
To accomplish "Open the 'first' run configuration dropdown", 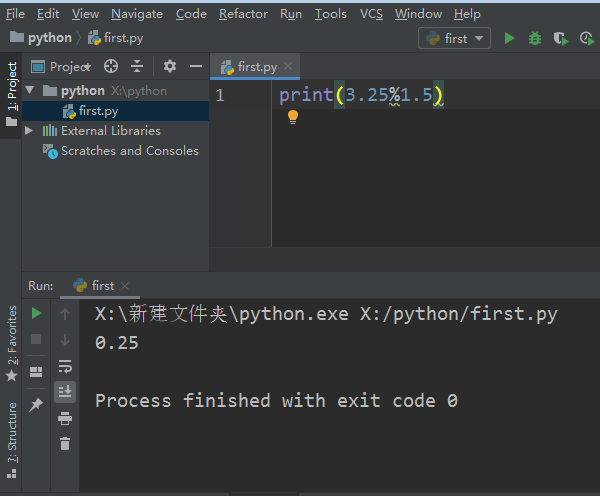I will coord(455,38).
